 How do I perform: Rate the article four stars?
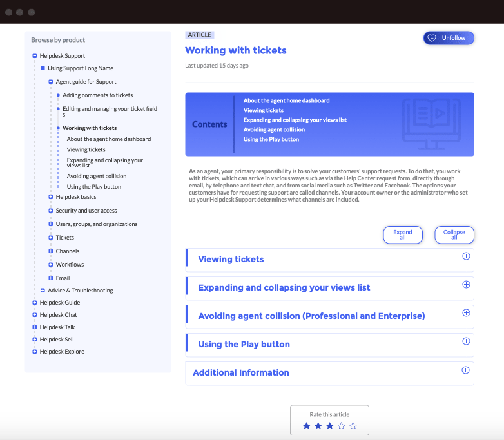click(x=342, y=426)
